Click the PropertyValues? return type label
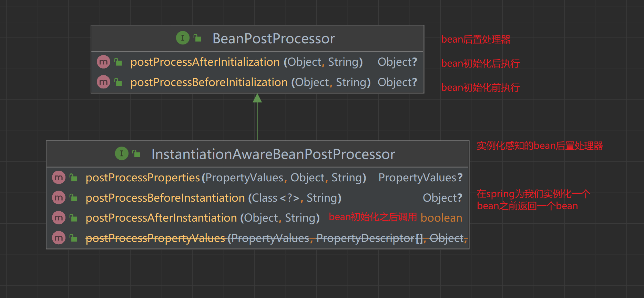644x298 pixels. (420, 178)
